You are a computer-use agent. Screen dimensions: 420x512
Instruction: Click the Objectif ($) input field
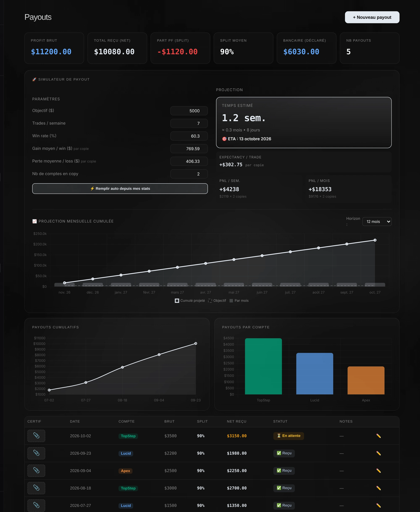(x=189, y=111)
